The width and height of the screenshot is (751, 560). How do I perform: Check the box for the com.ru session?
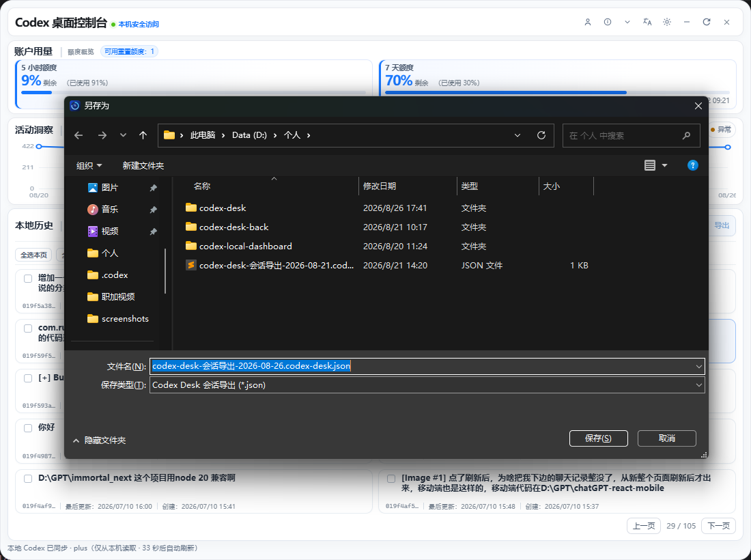28,328
